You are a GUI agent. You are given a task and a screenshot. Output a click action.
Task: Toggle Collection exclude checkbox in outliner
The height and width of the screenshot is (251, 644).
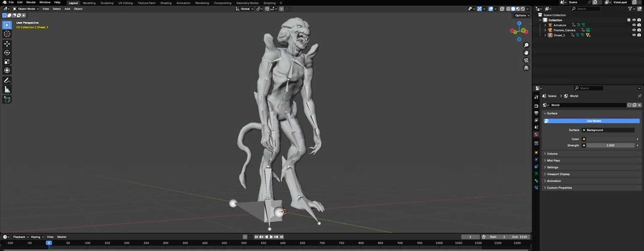pyautogui.click(x=629, y=20)
